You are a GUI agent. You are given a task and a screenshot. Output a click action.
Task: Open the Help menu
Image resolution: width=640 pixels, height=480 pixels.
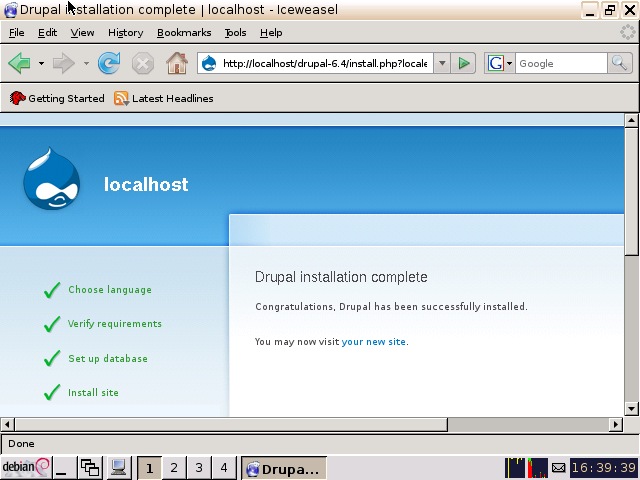click(x=271, y=33)
